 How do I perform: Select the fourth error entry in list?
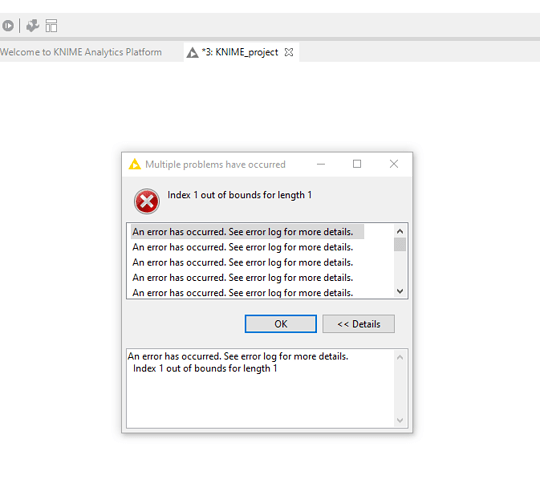point(243,278)
